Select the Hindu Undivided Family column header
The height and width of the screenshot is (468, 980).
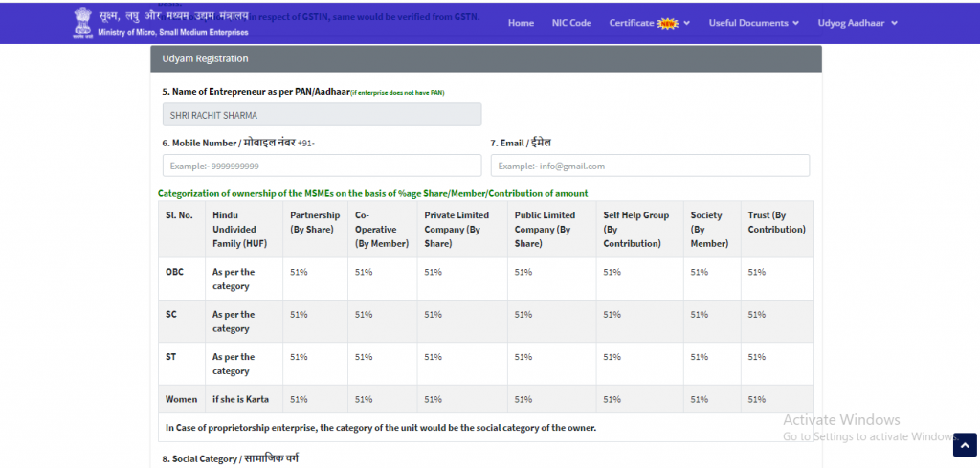click(x=239, y=229)
